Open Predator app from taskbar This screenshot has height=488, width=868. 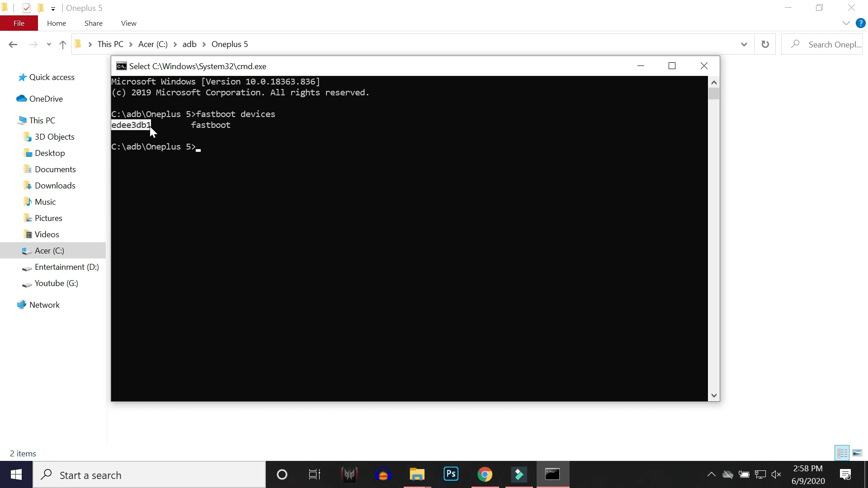(x=349, y=474)
